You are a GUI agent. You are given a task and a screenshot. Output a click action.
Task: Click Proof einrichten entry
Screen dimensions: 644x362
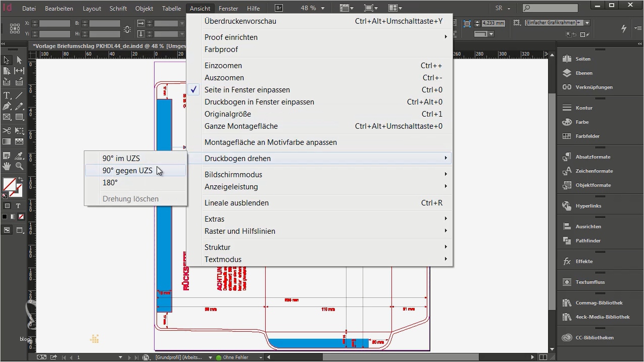click(x=231, y=37)
